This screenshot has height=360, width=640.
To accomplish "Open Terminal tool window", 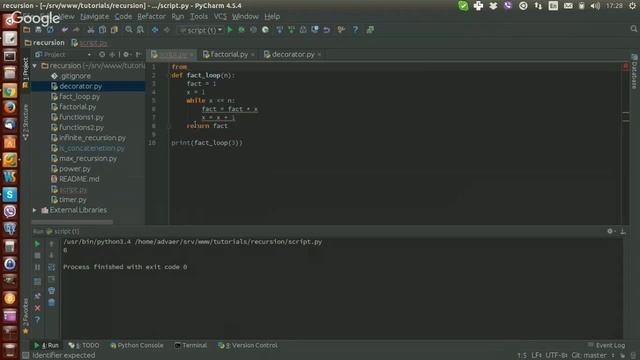I will (191, 345).
